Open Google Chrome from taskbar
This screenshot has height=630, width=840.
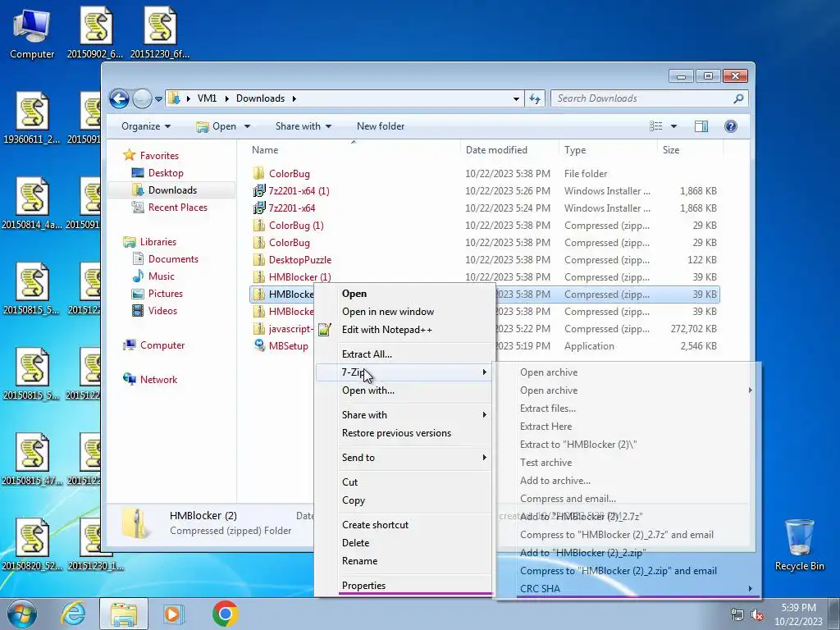pyautogui.click(x=225, y=614)
